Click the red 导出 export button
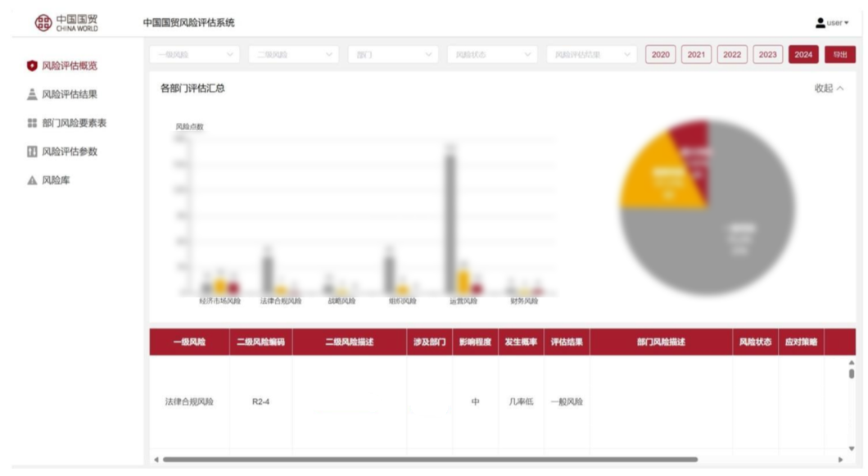Viewport: 868px width, 476px height. [839, 55]
